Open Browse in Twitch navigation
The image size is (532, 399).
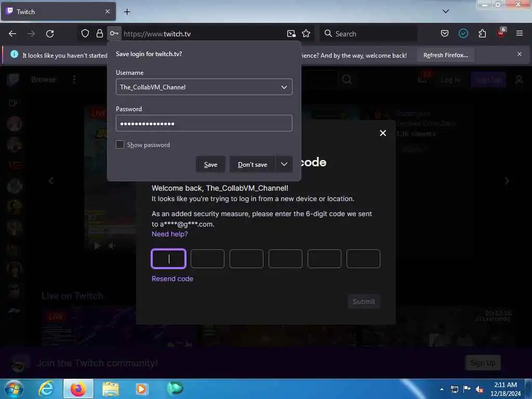[44, 79]
